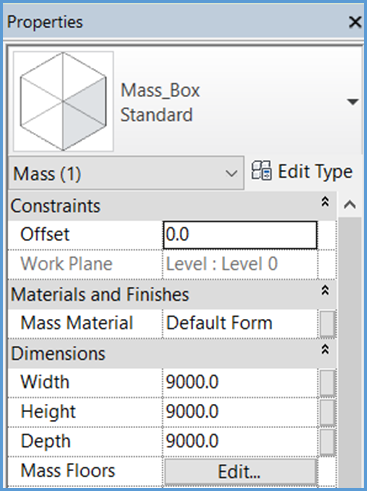Click the scrollbar up arrow
The image size is (367, 491).
pos(350,205)
